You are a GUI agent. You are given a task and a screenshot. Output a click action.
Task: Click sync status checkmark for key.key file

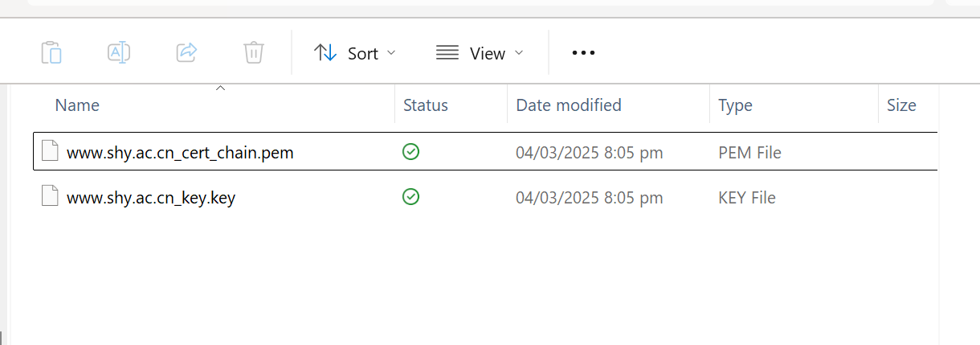coord(410,197)
